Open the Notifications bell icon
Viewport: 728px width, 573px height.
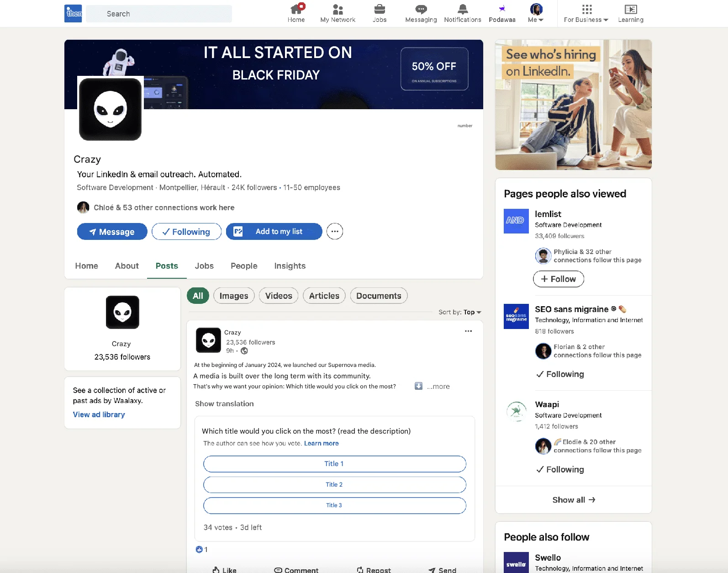point(463,13)
